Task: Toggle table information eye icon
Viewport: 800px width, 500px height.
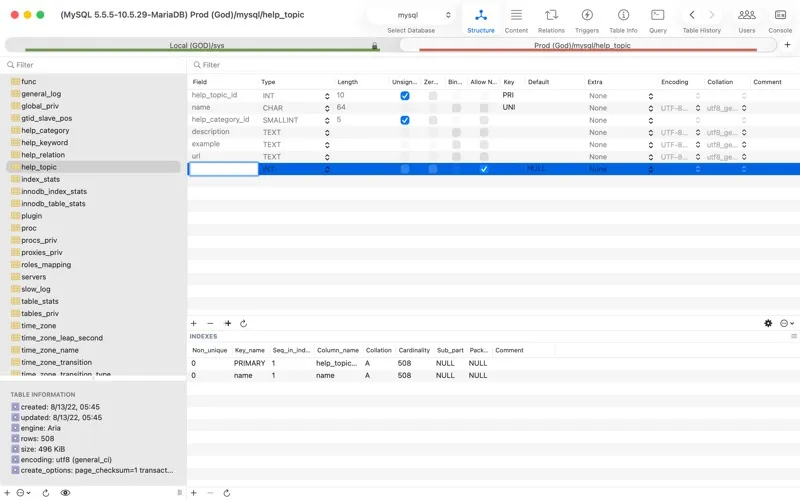Action: click(x=65, y=493)
